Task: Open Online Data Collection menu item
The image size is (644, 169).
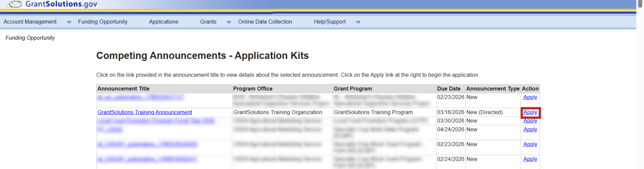Action: coord(265,22)
